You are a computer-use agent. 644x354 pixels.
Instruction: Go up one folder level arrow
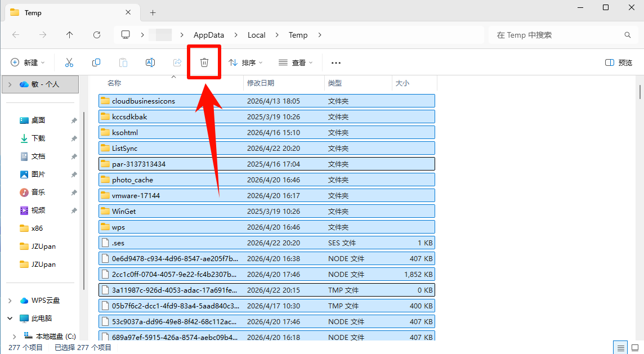(70, 35)
